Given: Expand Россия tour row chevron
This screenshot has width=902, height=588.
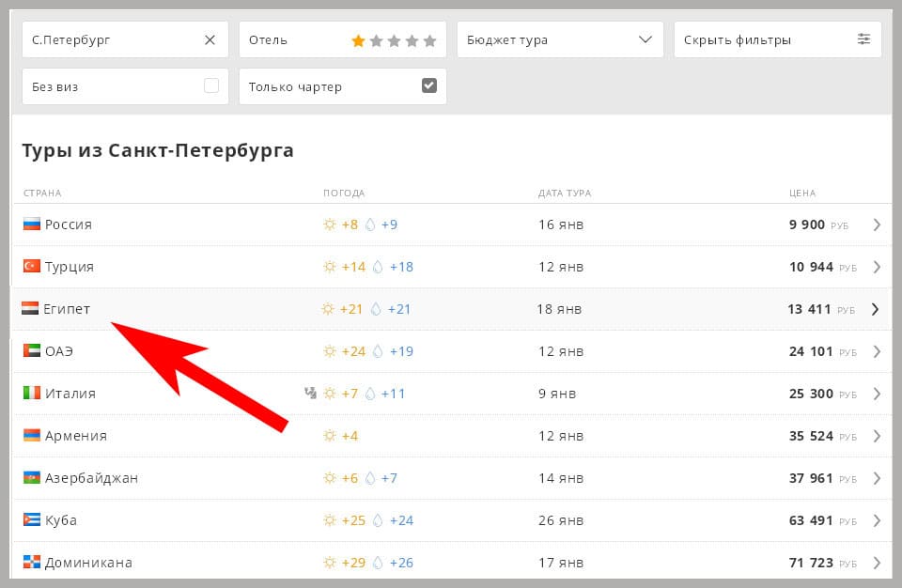Looking at the screenshot, I should 877,224.
